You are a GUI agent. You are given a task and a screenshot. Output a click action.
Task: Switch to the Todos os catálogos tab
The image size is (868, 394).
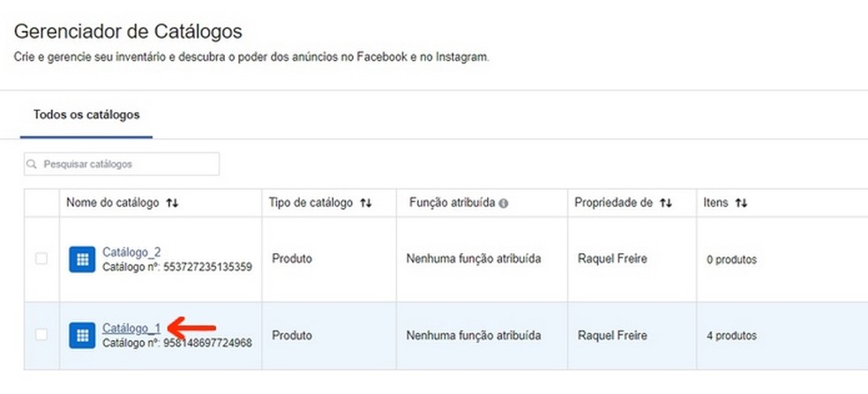click(x=86, y=115)
